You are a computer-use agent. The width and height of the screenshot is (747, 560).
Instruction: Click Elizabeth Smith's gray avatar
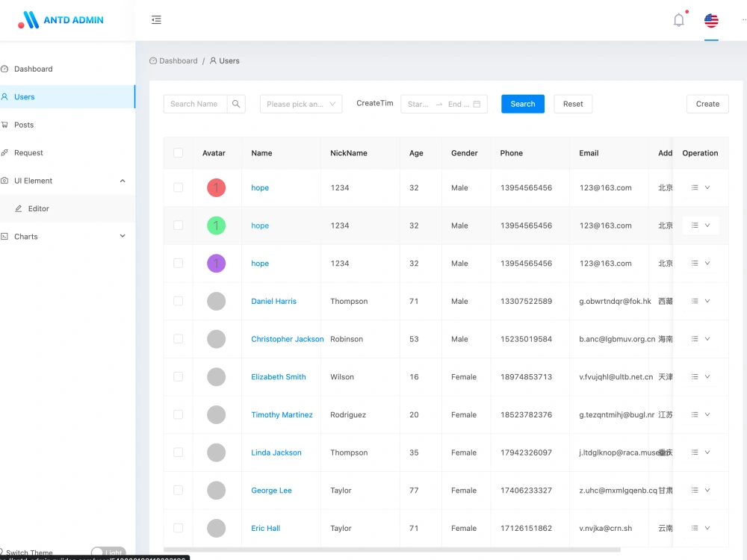point(217,376)
